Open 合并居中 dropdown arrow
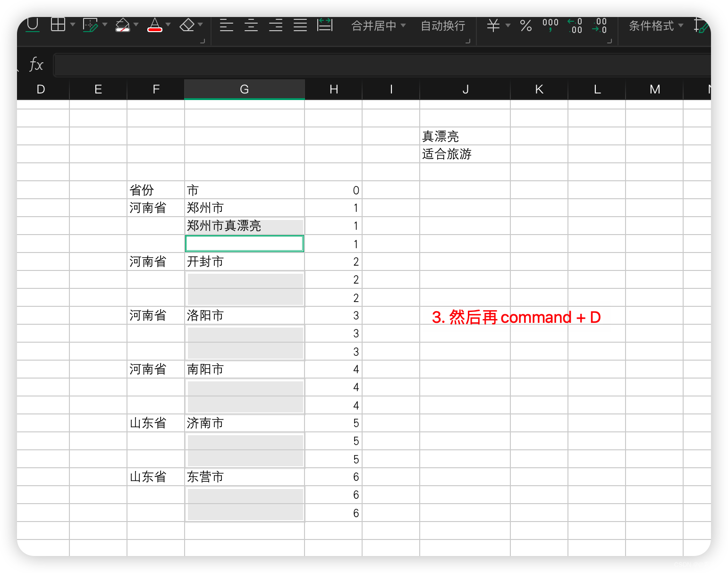The image size is (728, 573). 403,25
